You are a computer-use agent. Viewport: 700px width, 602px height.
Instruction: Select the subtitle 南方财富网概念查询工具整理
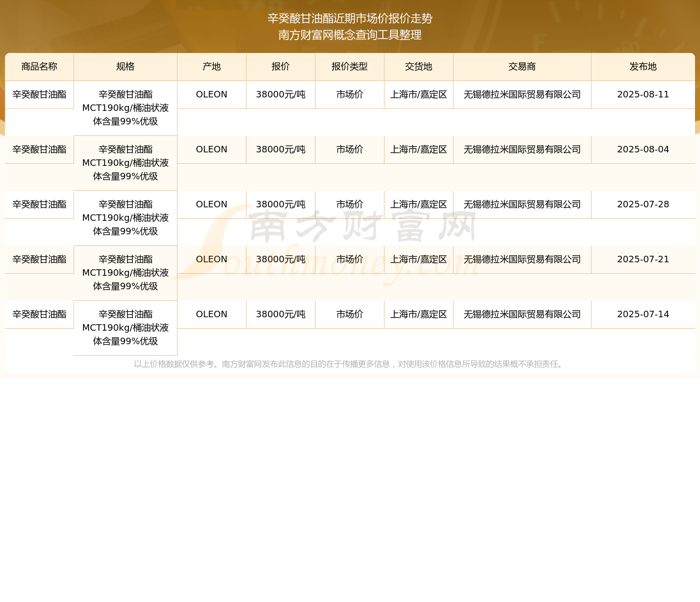coord(350,35)
